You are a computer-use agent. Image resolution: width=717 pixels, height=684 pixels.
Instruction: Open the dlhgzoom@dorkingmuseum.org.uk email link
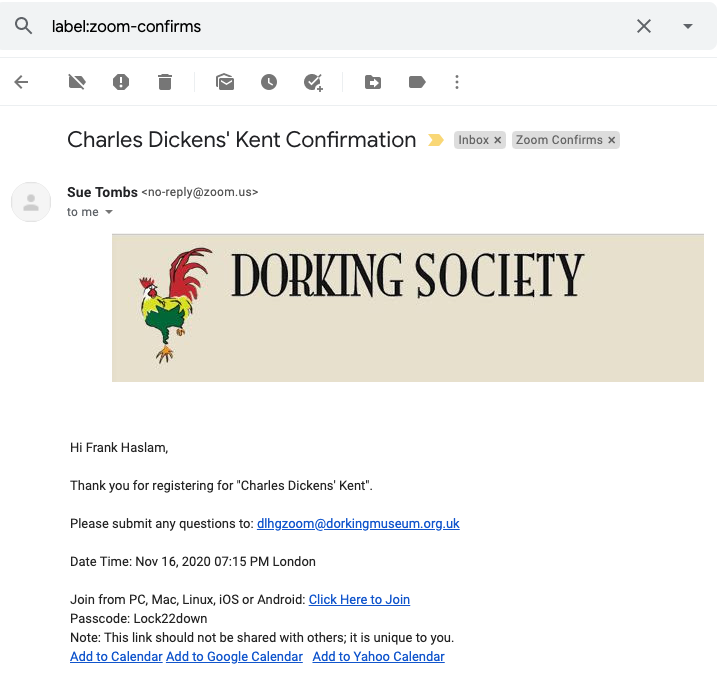pos(358,524)
